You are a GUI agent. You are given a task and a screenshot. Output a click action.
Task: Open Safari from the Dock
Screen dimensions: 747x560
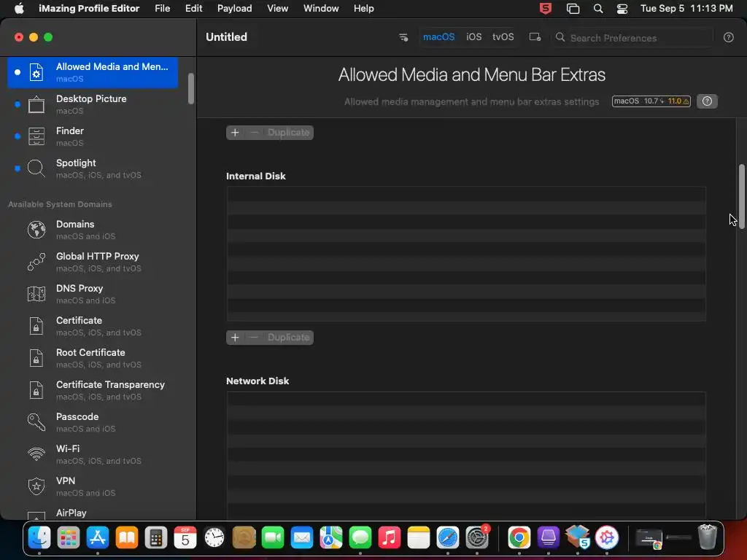[x=448, y=537]
